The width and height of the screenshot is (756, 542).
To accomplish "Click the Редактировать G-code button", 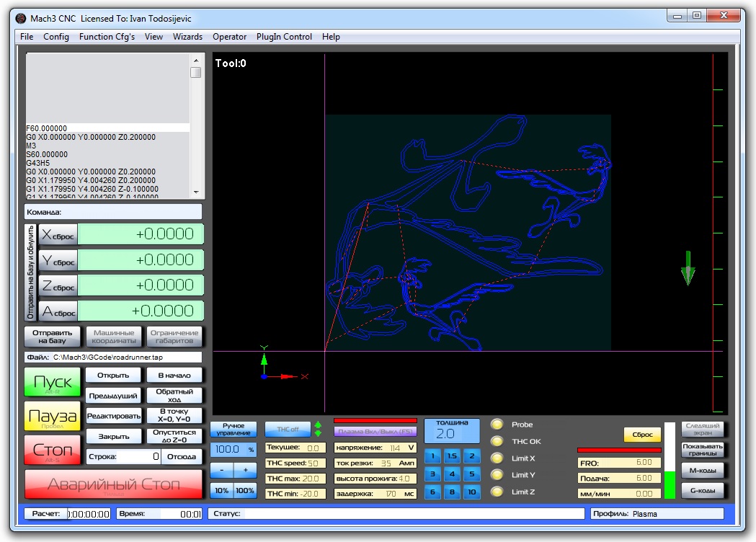I will tap(113, 416).
